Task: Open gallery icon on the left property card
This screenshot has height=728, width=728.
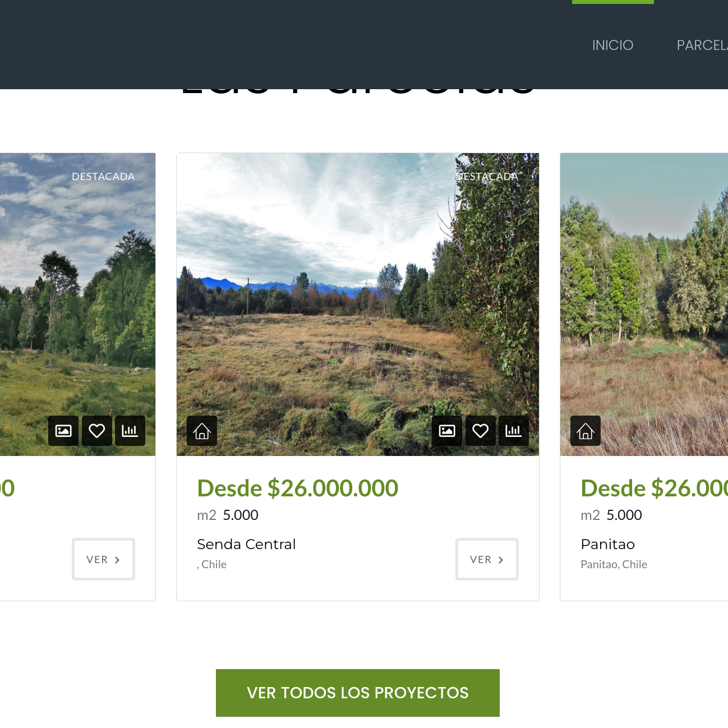Action: click(63, 431)
